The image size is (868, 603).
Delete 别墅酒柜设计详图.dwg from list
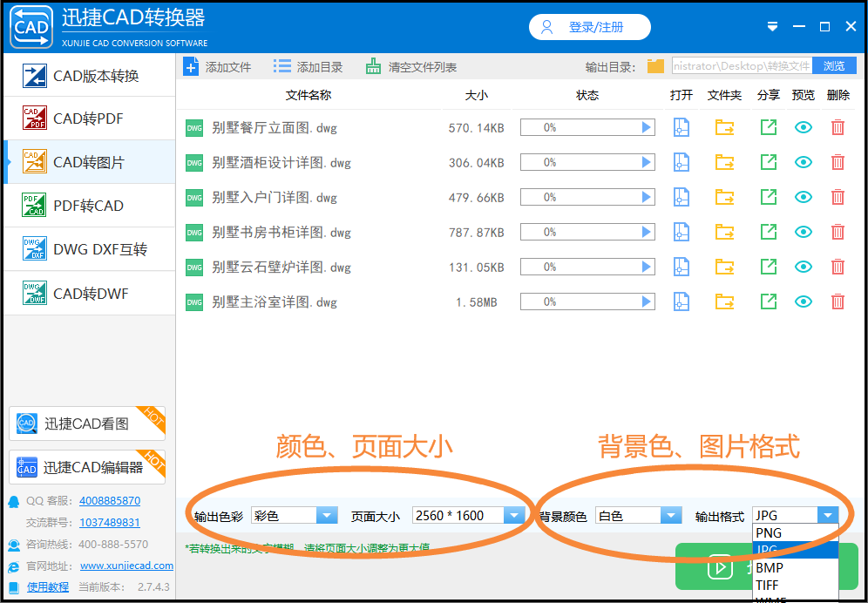tap(837, 163)
